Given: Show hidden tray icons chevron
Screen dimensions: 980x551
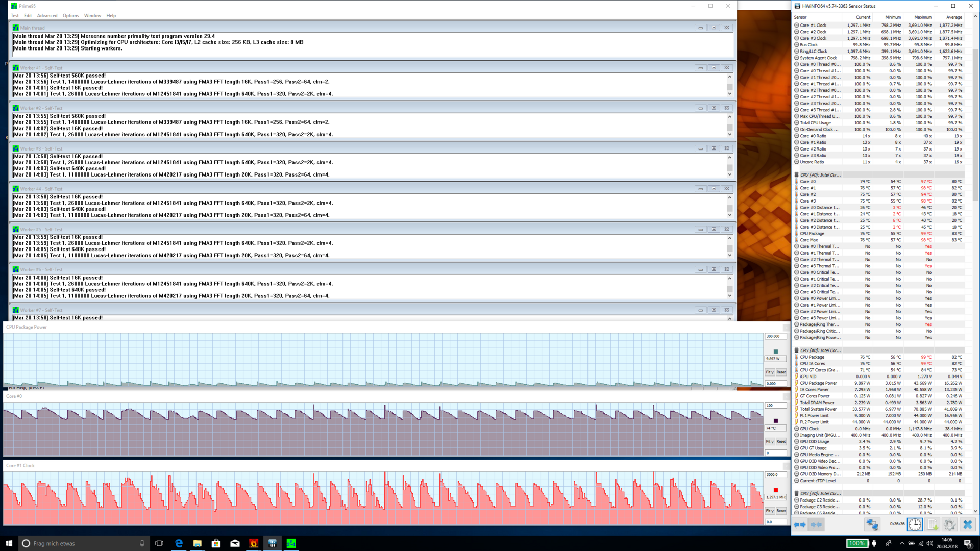Looking at the screenshot, I should (x=902, y=543).
